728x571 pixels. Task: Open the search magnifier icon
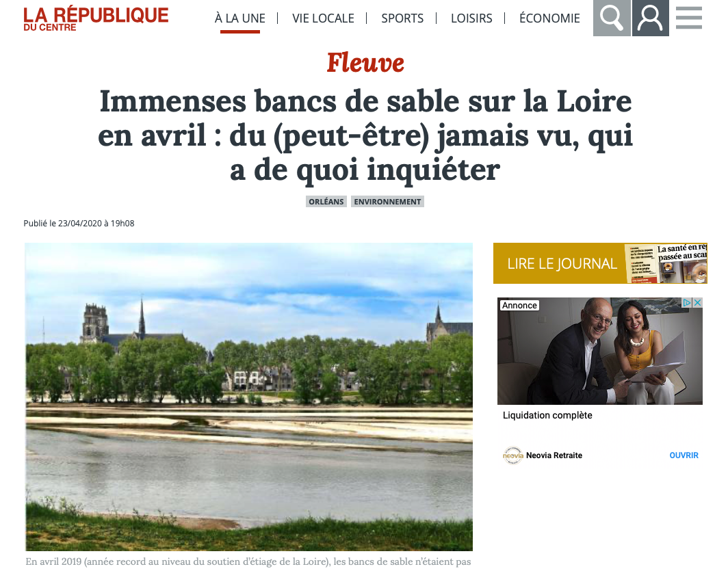(x=612, y=18)
